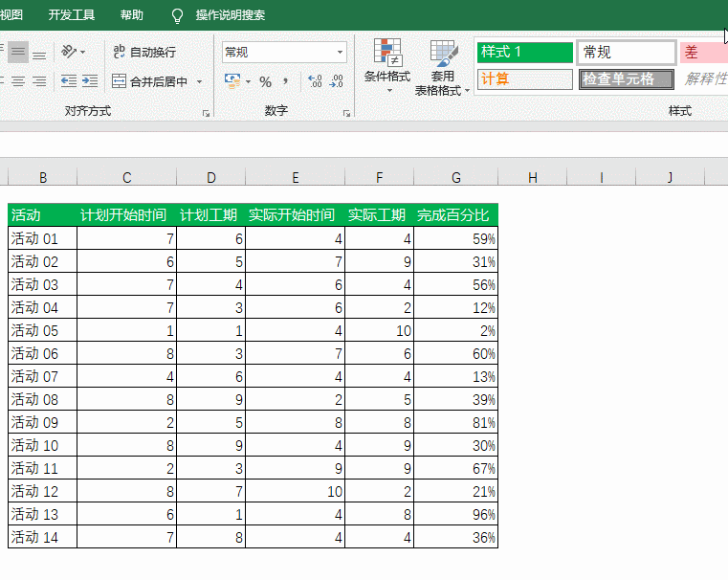Open alignment dialog launcher in 对齐方式
Viewport: 728px width, 580px height.
tap(206, 113)
